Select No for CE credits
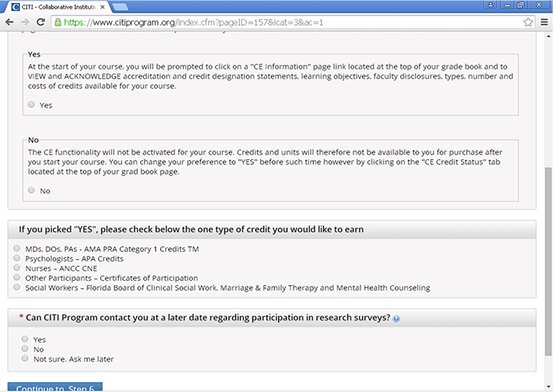Viewport: 553px width, 392px height. tap(32, 190)
